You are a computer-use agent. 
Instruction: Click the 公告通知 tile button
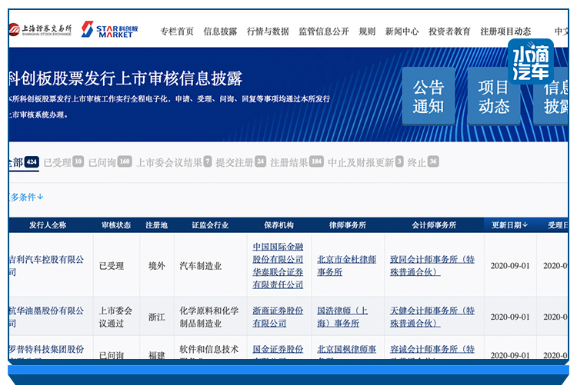point(429,96)
